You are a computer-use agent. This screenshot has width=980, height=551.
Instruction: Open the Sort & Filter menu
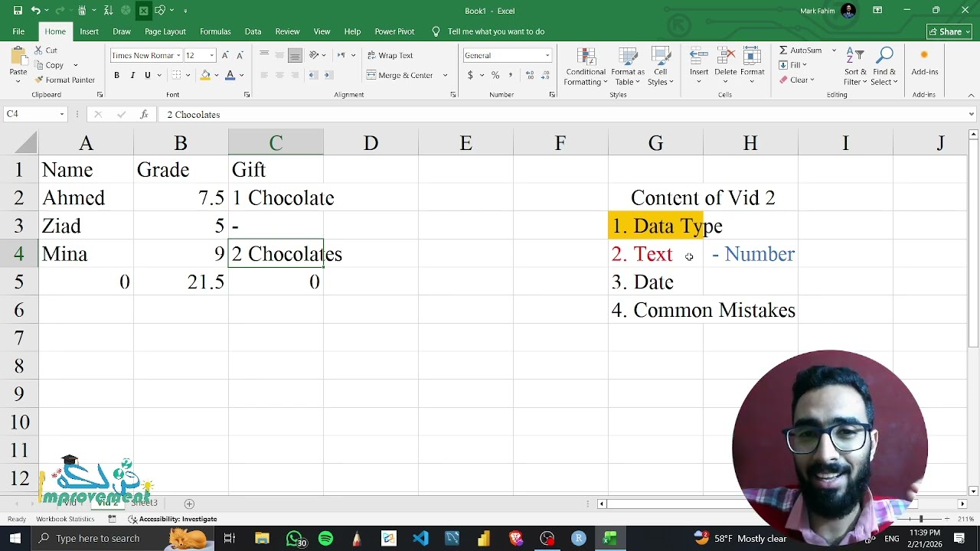click(x=855, y=67)
